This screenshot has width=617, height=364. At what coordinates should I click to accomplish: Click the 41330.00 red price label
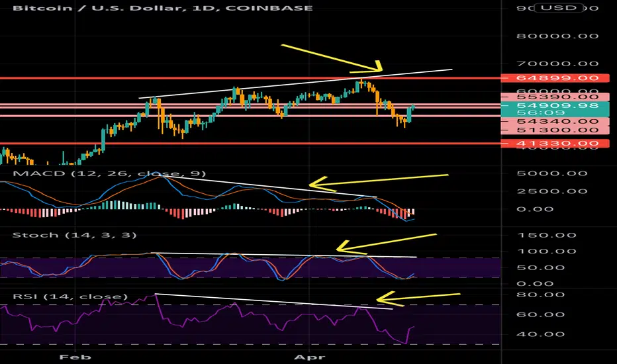555,144
